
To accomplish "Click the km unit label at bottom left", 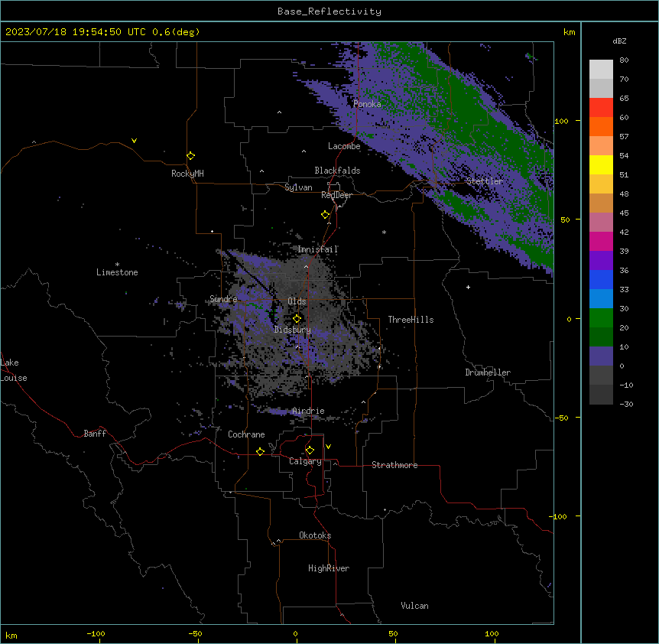I will (x=11, y=636).
